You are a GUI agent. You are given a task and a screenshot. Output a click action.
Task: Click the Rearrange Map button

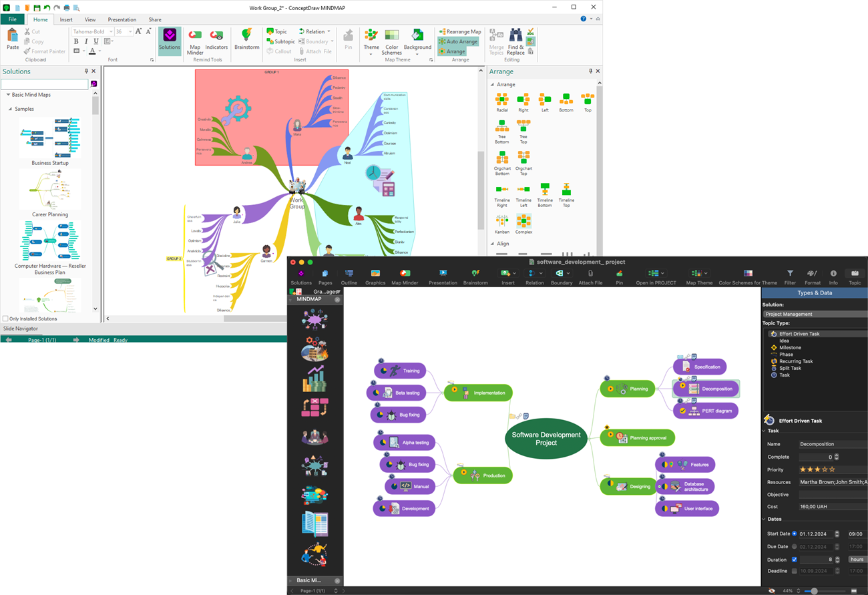(460, 31)
